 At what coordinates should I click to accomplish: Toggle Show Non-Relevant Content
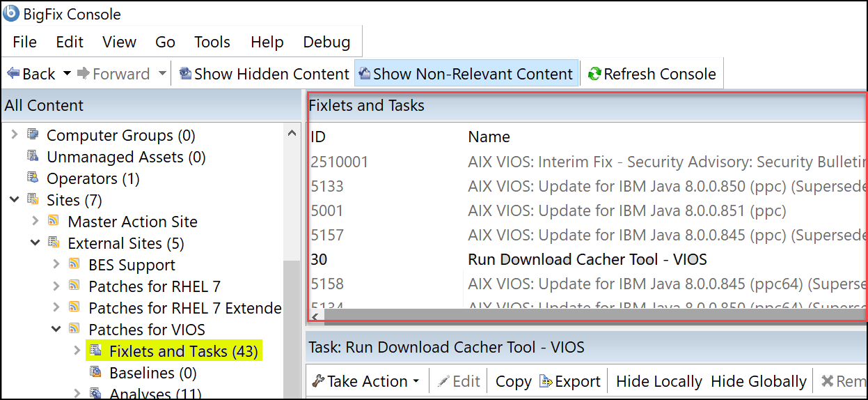coord(466,73)
